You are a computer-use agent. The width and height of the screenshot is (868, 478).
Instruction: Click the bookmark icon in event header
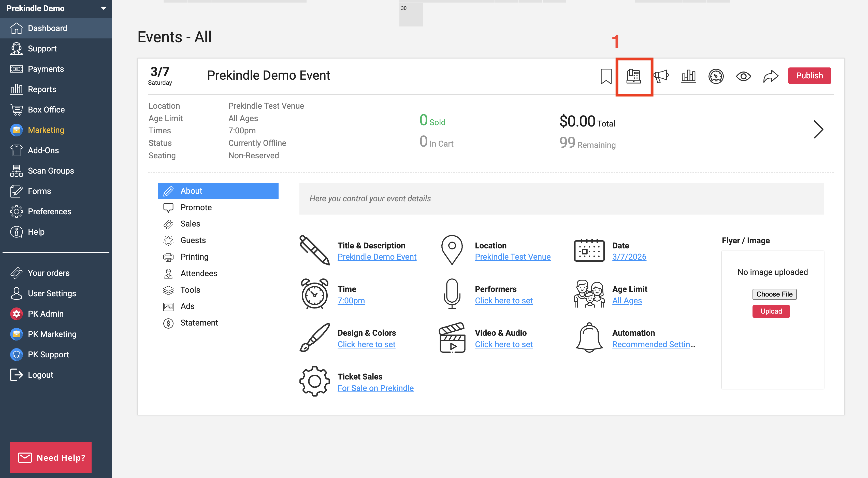point(606,76)
